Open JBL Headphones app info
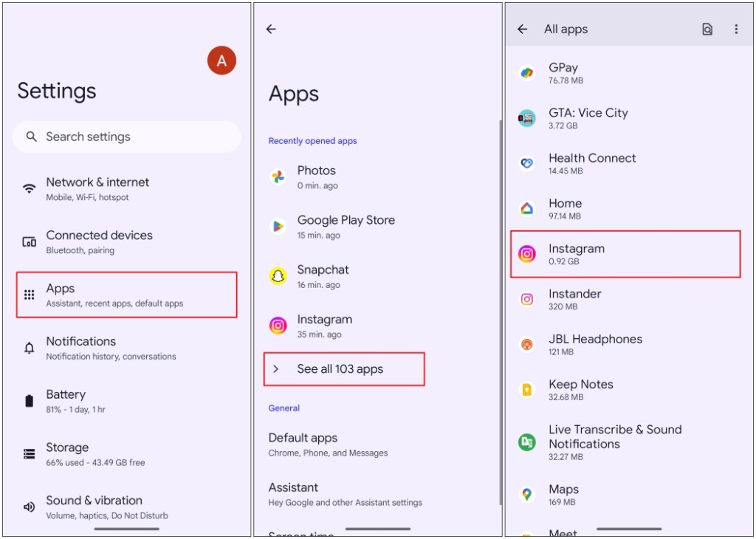The height and width of the screenshot is (539, 756). point(629,345)
